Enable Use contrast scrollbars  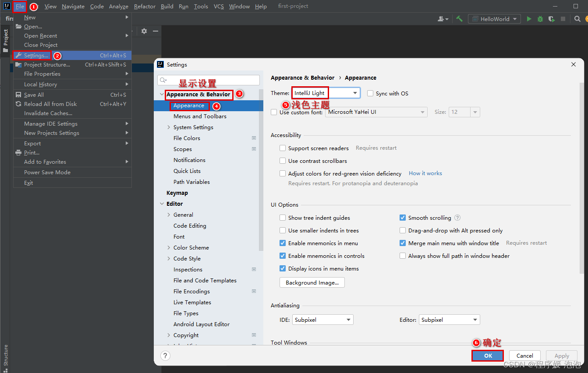pyautogui.click(x=283, y=161)
